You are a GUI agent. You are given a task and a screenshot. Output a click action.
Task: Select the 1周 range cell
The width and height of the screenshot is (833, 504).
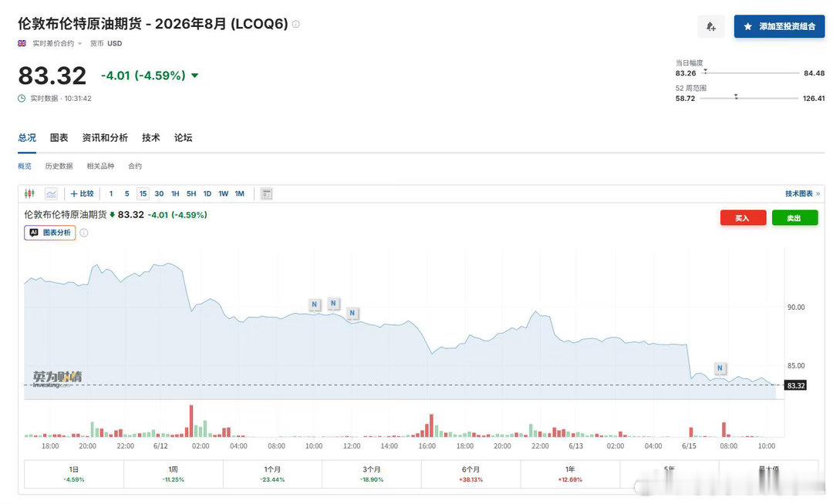point(174,474)
